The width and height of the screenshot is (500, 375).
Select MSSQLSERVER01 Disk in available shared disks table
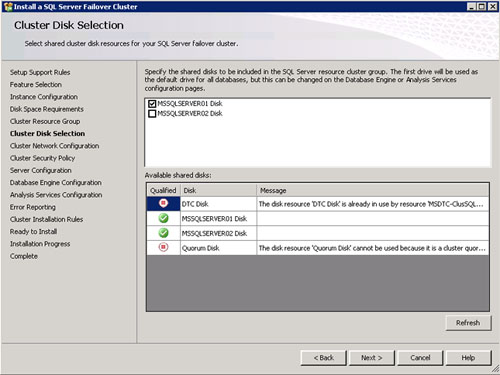point(218,219)
